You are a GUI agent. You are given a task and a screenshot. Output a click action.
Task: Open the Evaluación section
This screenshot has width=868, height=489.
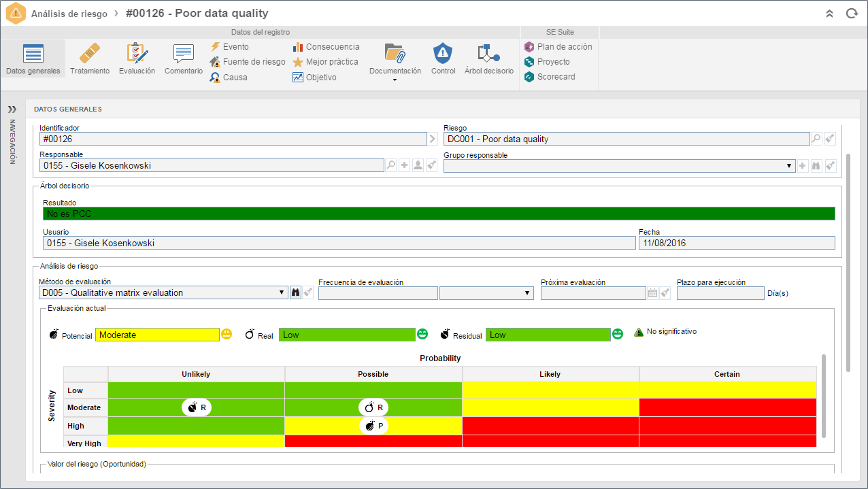[137, 58]
